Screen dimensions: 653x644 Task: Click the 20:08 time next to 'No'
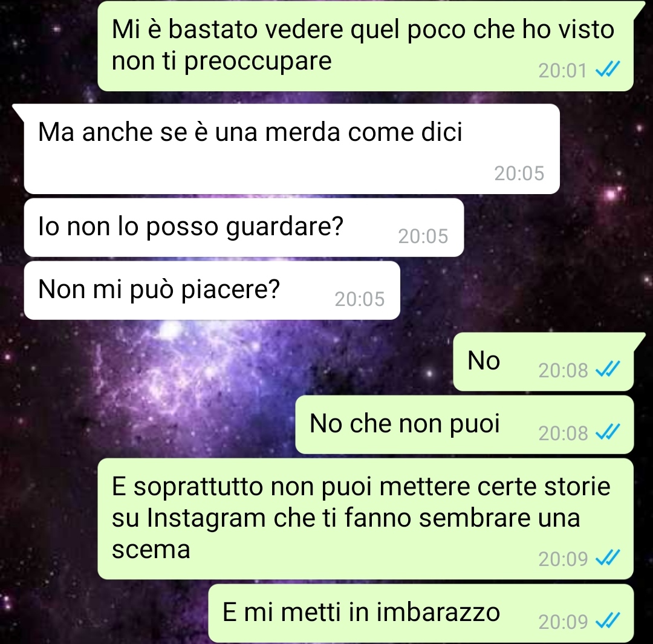coord(563,370)
